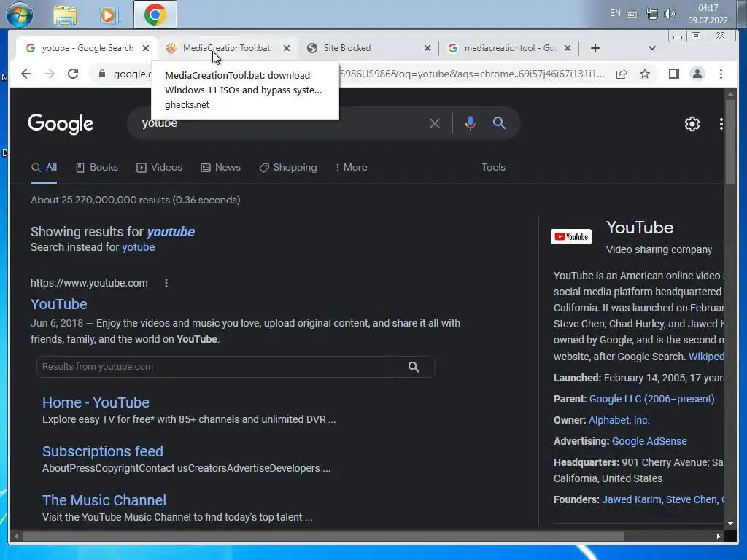747x560 pixels.
Task: Open The Music Channel sitelink
Action: point(104,500)
